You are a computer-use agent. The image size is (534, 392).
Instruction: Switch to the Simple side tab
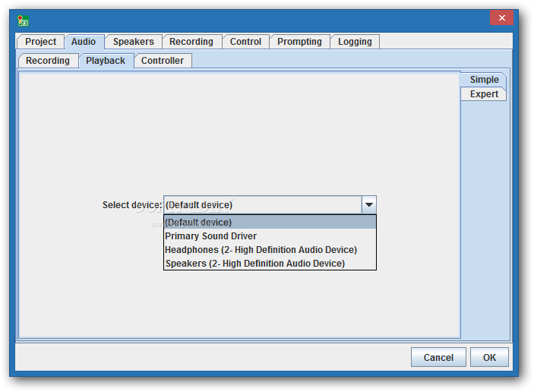(x=485, y=80)
